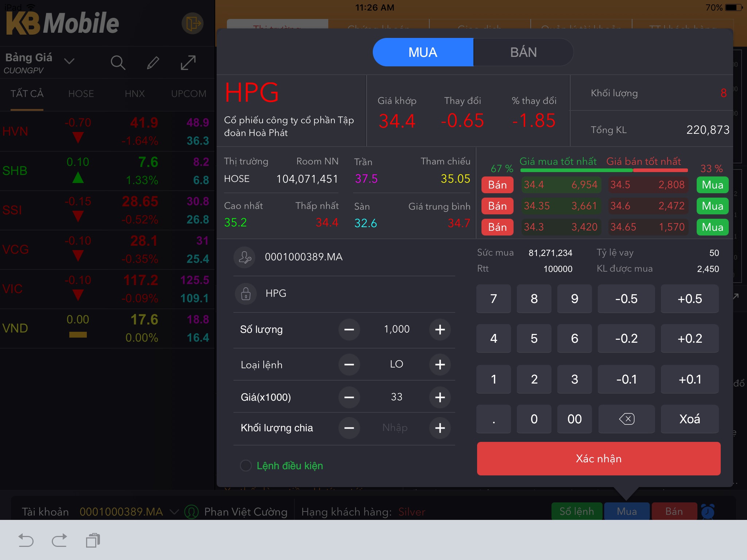Viewport: 747px width, 560px height.
Task: Open the search magnifier in Bảng Giá
Action: click(118, 63)
